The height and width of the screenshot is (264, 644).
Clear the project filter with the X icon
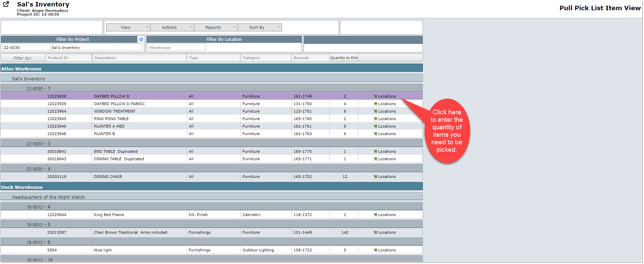pyautogui.click(x=141, y=39)
